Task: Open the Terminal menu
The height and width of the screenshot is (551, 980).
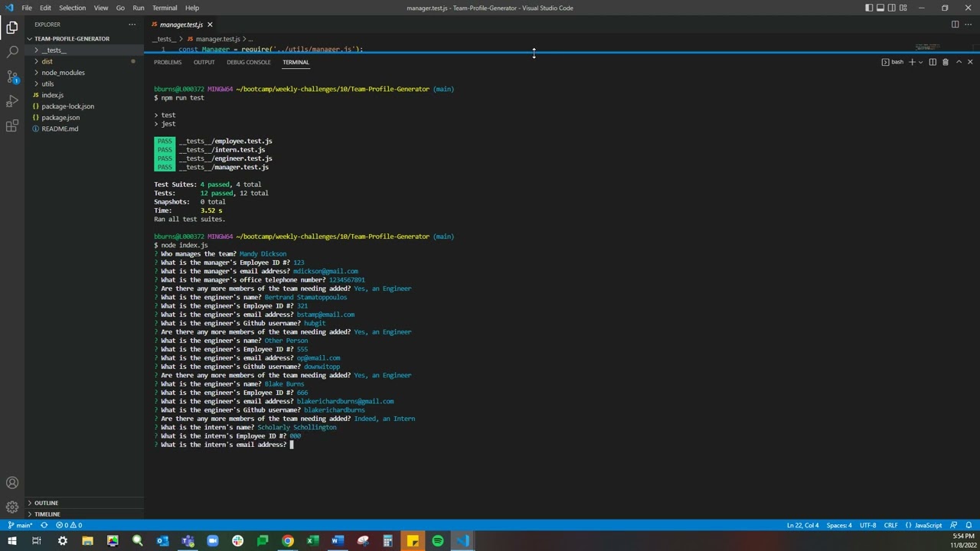Action: (165, 8)
